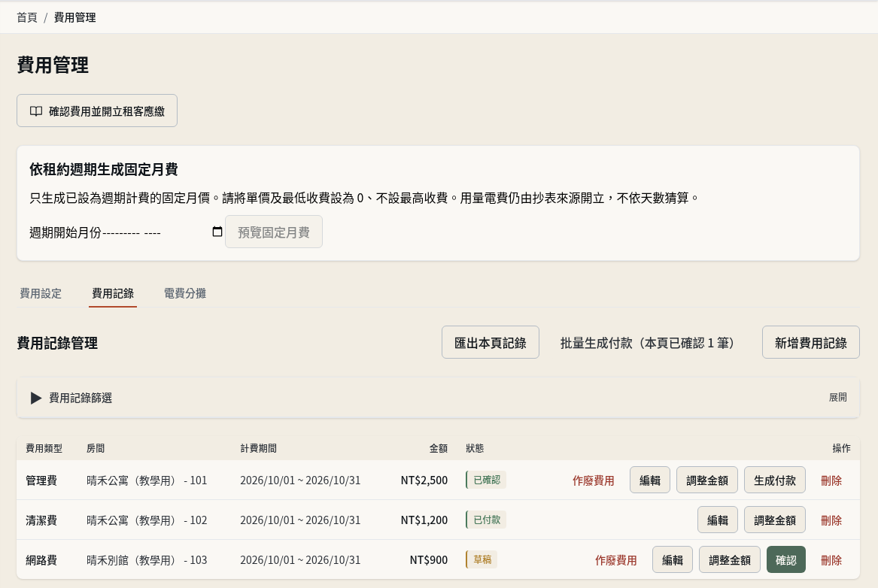
Task: Click the room 晴禾公寓（教學用）- 102
Action: pos(147,520)
